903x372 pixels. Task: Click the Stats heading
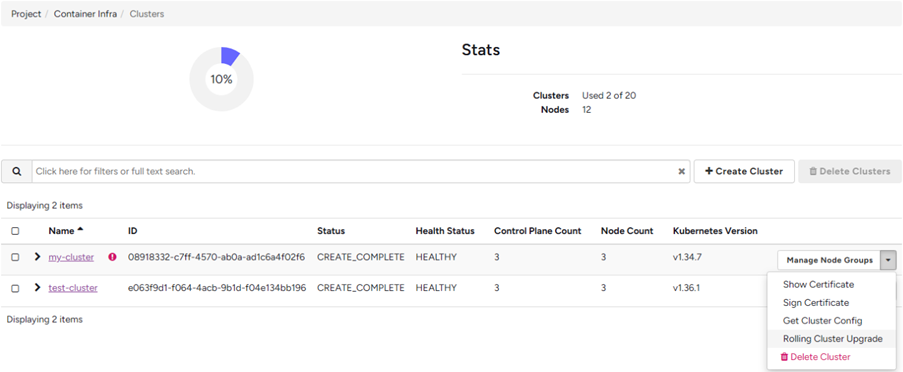coord(481,50)
